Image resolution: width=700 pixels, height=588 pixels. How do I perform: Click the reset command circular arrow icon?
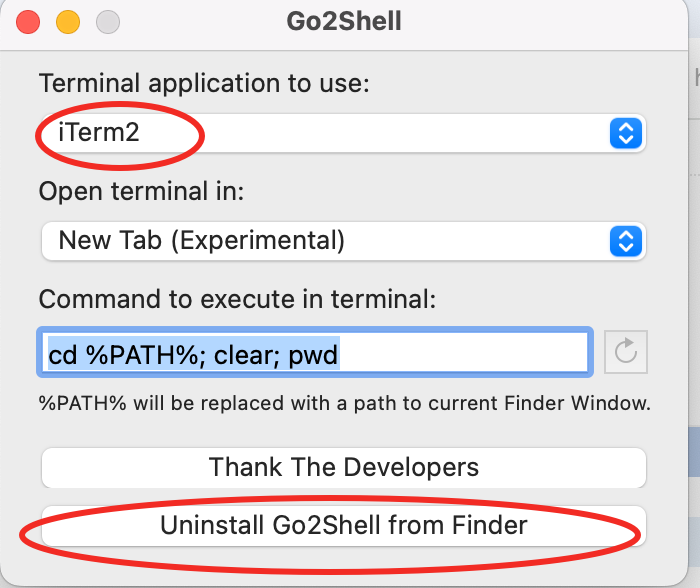(626, 352)
